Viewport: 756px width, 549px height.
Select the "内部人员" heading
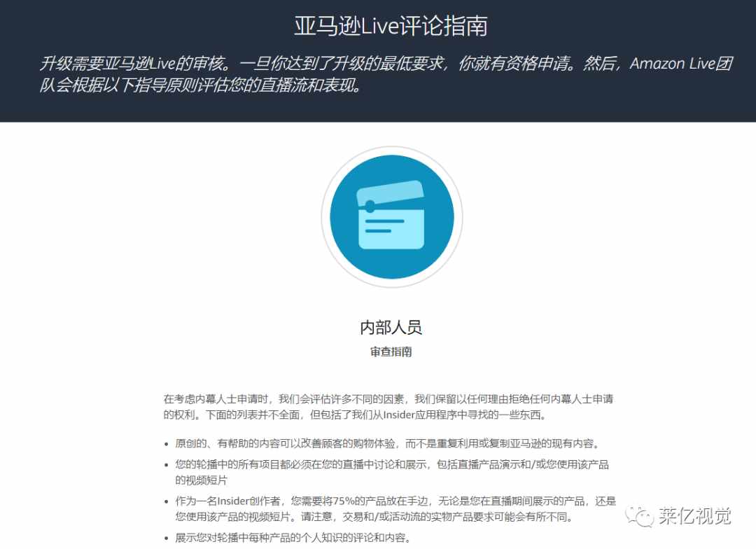391,327
